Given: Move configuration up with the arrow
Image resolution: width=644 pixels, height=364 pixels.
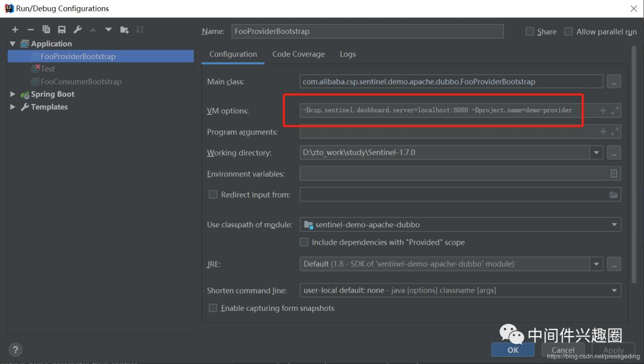Looking at the screenshot, I should [x=93, y=30].
